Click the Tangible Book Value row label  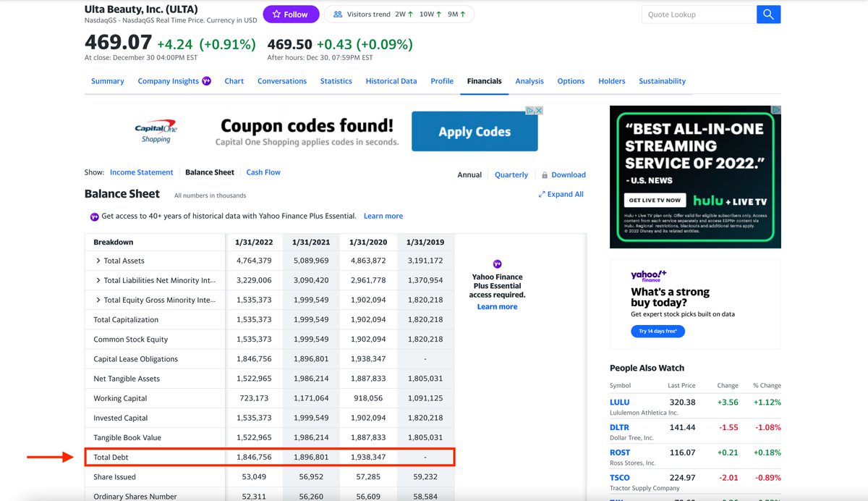(127, 437)
